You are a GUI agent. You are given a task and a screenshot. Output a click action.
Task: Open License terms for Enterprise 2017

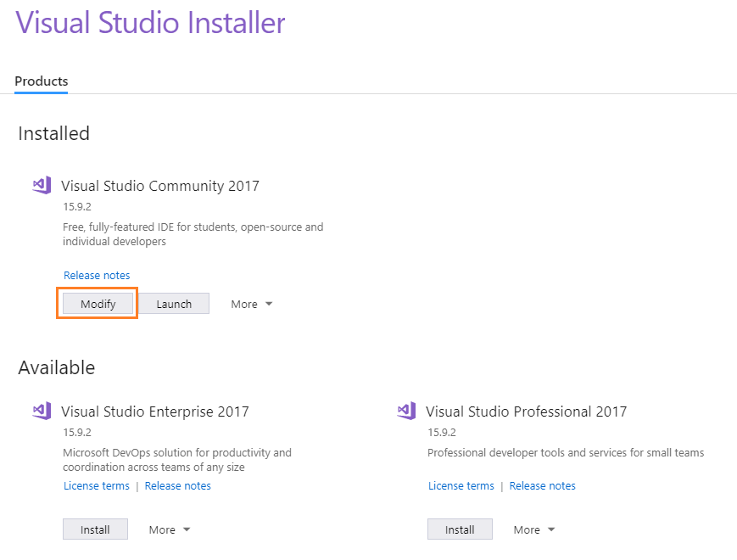pos(97,486)
